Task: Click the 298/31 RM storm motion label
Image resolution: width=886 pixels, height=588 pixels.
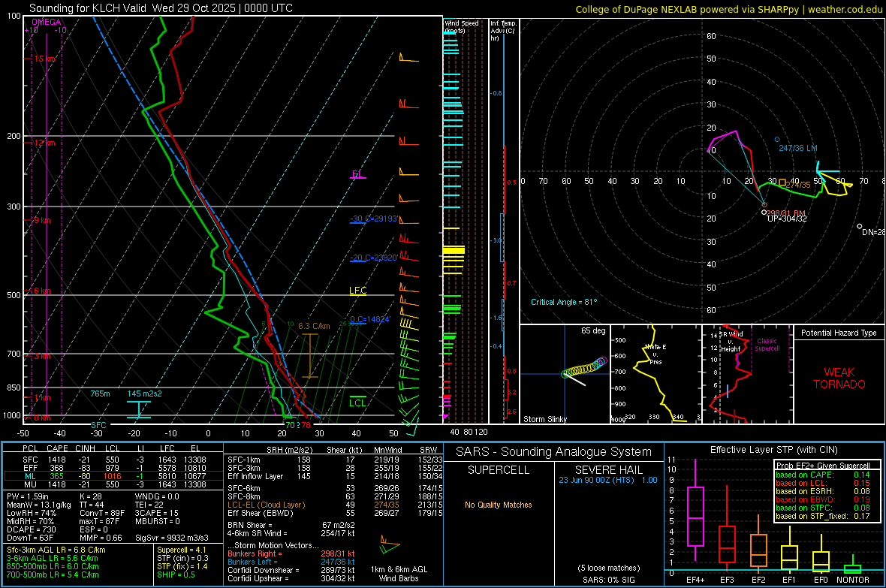Action: pyautogui.click(x=785, y=213)
